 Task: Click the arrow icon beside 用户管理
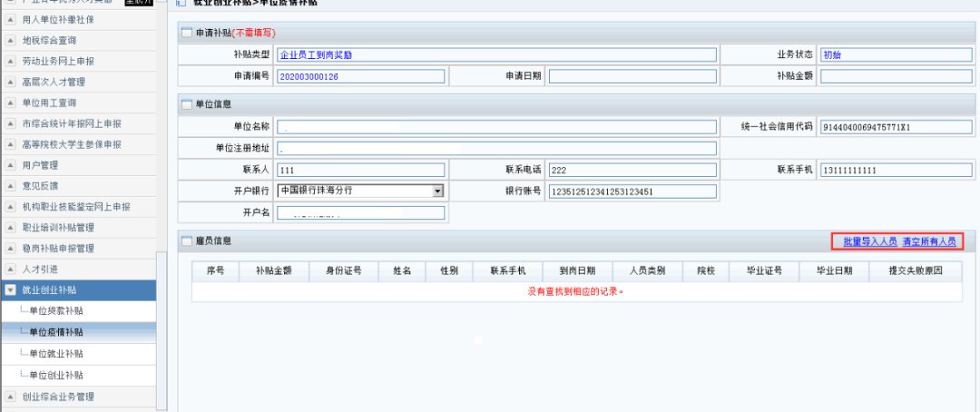10,165
